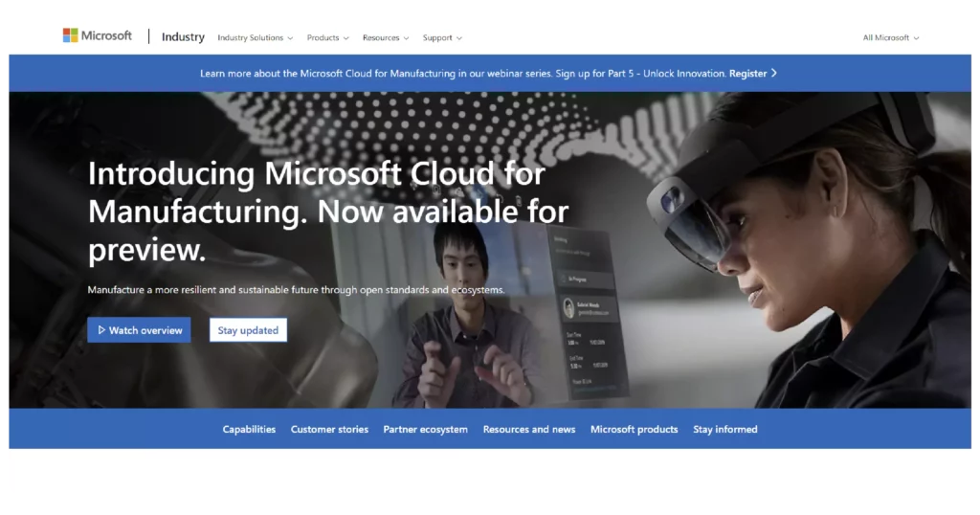
Task: Click the 'Manufacture a more resilient' subtitle text
Action: 296,290
